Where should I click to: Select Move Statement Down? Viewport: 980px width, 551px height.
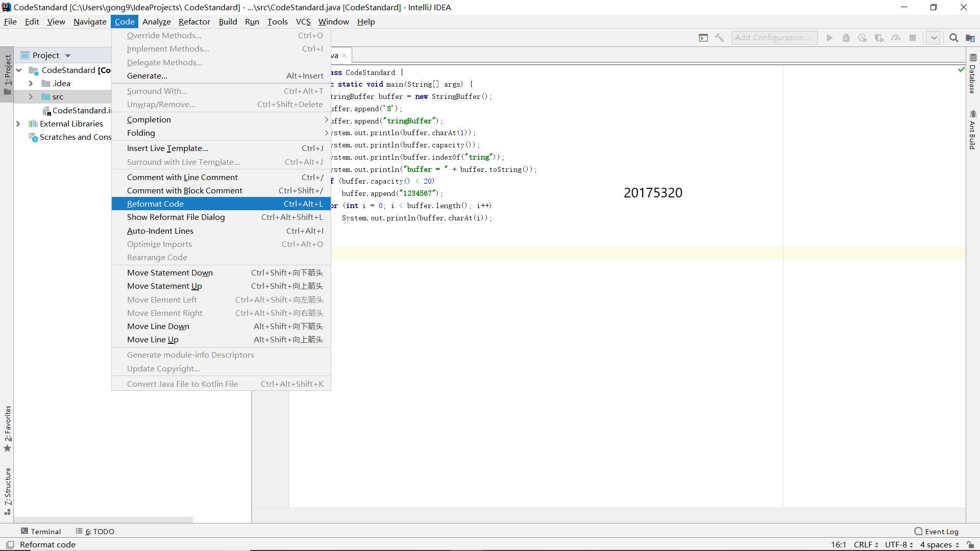tap(221, 272)
